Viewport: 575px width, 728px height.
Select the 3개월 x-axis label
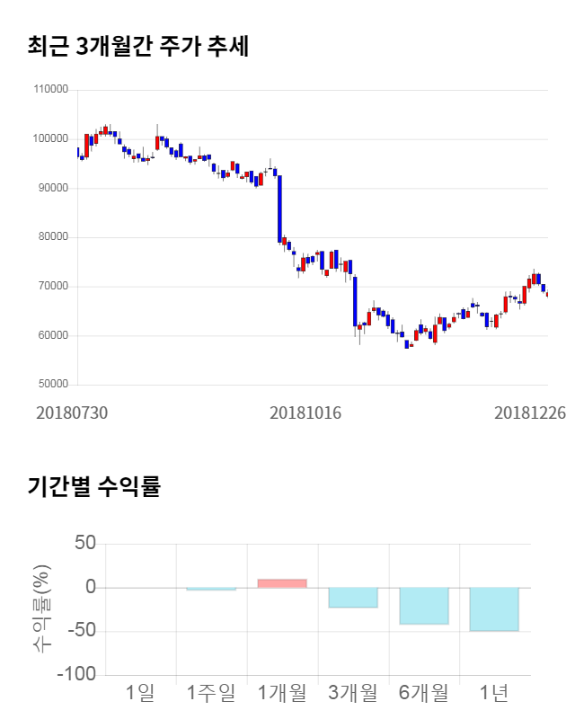[x=353, y=693]
